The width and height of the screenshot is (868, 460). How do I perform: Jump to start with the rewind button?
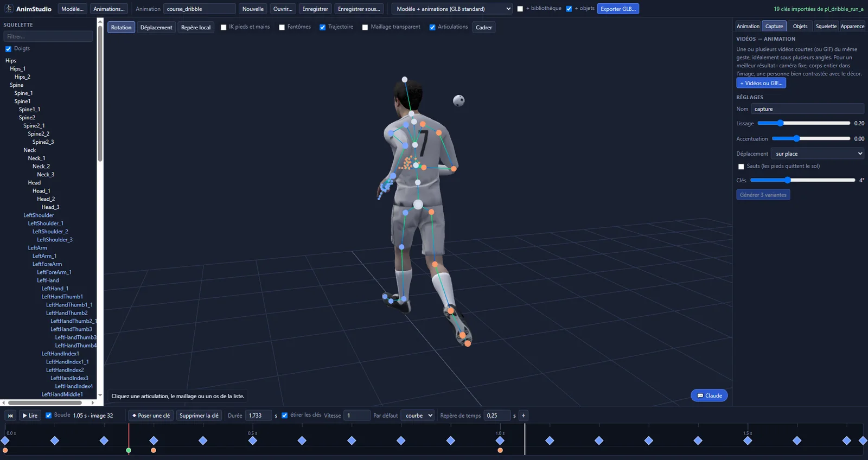point(10,416)
